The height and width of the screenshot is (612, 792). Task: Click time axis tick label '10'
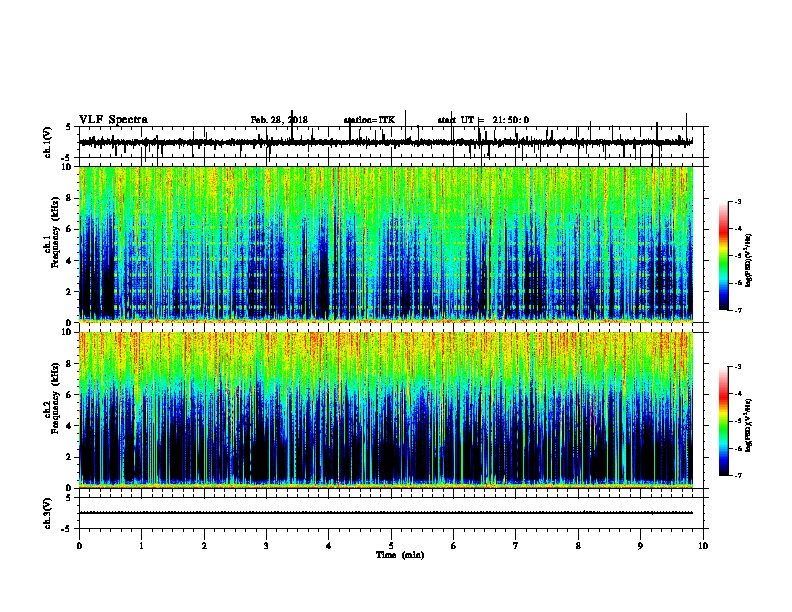(703, 546)
